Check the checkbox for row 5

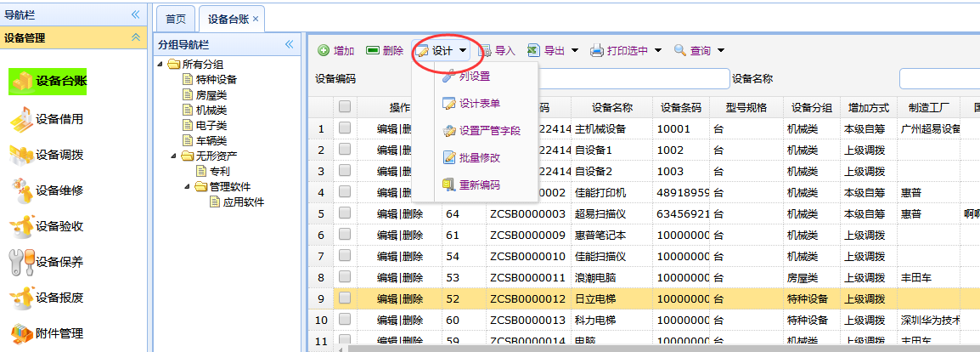345,213
